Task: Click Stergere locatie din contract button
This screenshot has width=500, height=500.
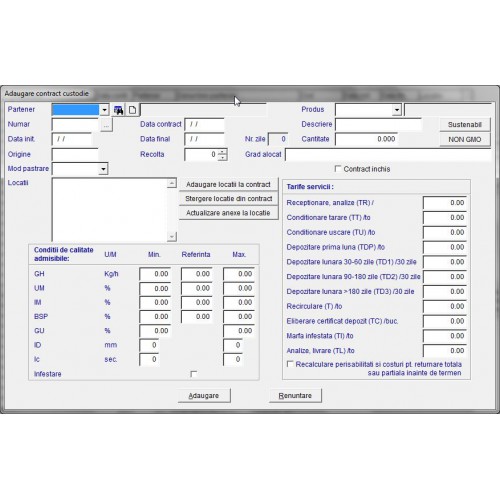Action: [228, 199]
